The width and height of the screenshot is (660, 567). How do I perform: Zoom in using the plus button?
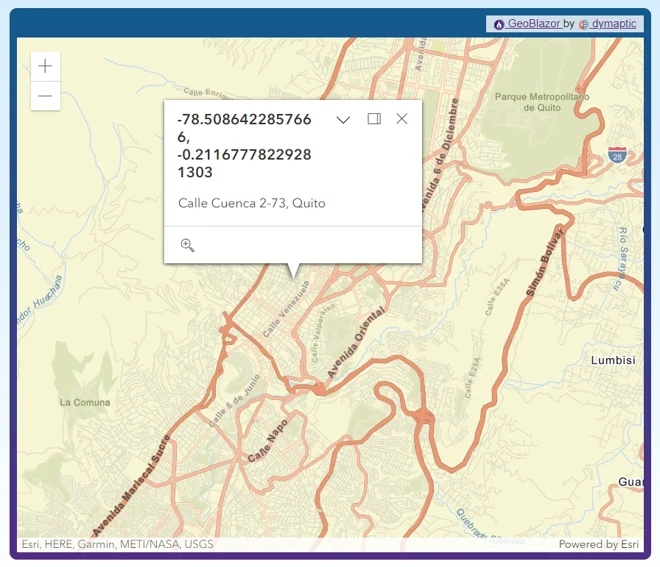pyautogui.click(x=45, y=66)
